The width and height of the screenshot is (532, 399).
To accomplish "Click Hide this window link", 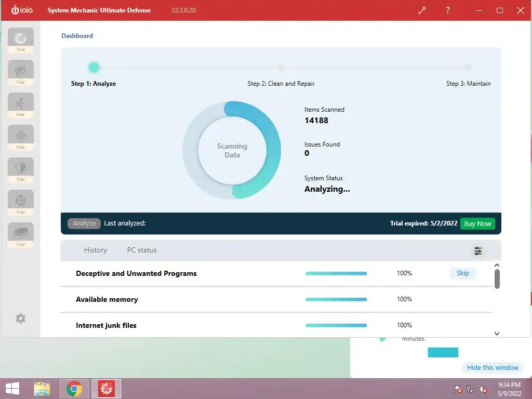I will pos(493,367).
